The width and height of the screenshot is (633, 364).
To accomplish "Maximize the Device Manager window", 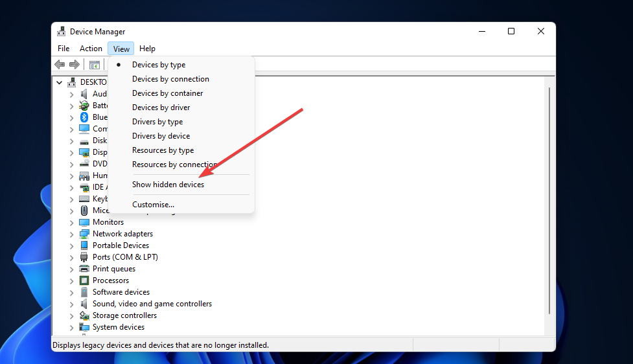I will pyautogui.click(x=511, y=32).
